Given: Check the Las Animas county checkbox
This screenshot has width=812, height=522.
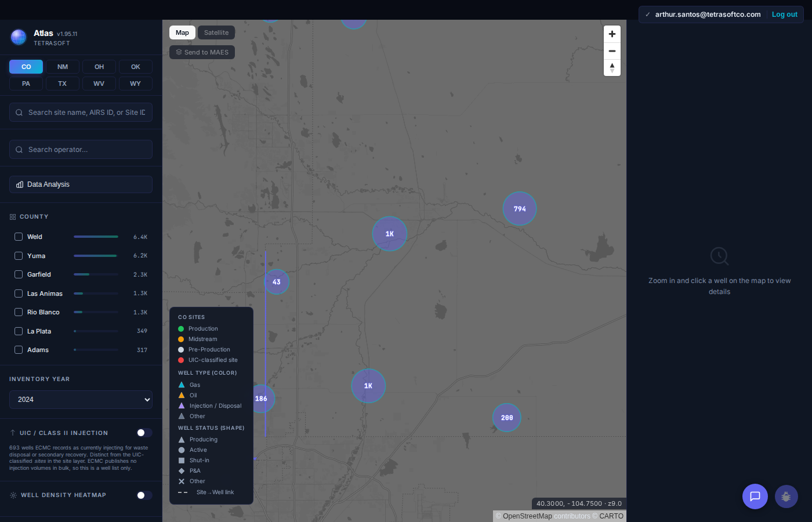Looking at the screenshot, I should [19, 293].
